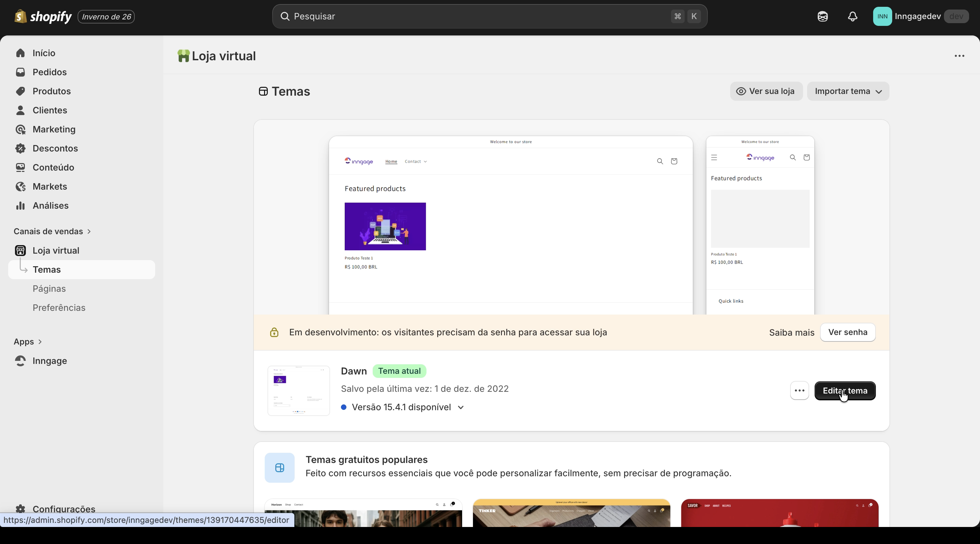Open the Inngage app in sidebar
This screenshot has height=544, width=980.
click(x=49, y=361)
